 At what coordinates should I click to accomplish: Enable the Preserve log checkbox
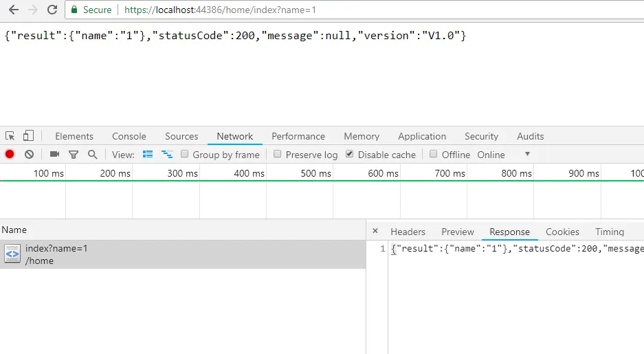click(x=278, y=155)
